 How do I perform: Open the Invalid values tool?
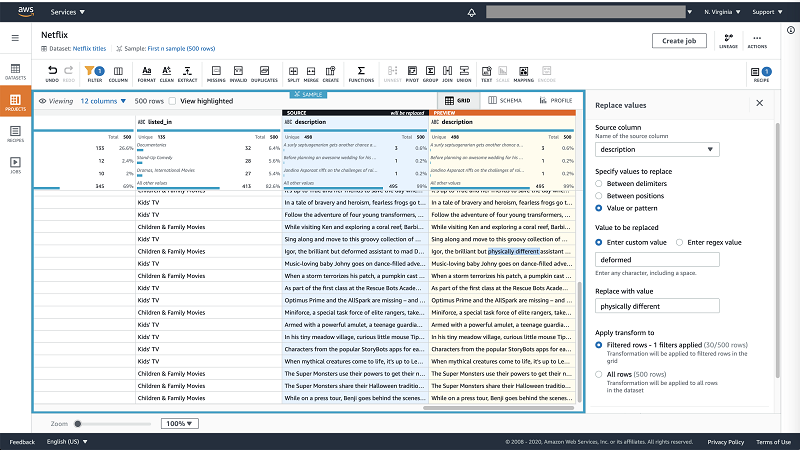pyautogui.click(x=238, y=73)
